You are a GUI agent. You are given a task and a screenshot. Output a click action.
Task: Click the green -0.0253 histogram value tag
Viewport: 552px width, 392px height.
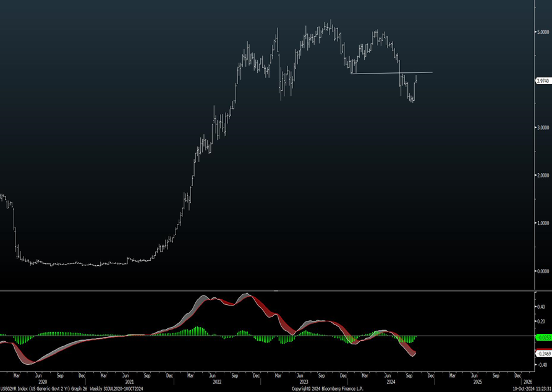pos(543,338)
